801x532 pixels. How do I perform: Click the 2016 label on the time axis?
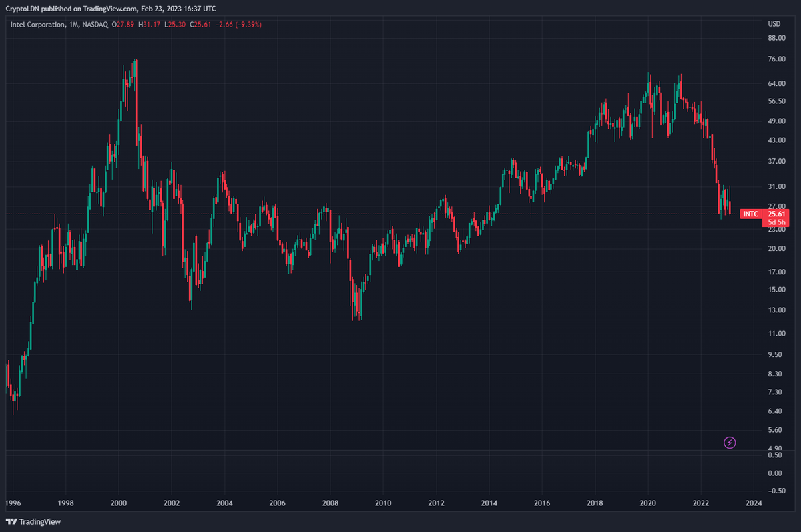(542, 503)
